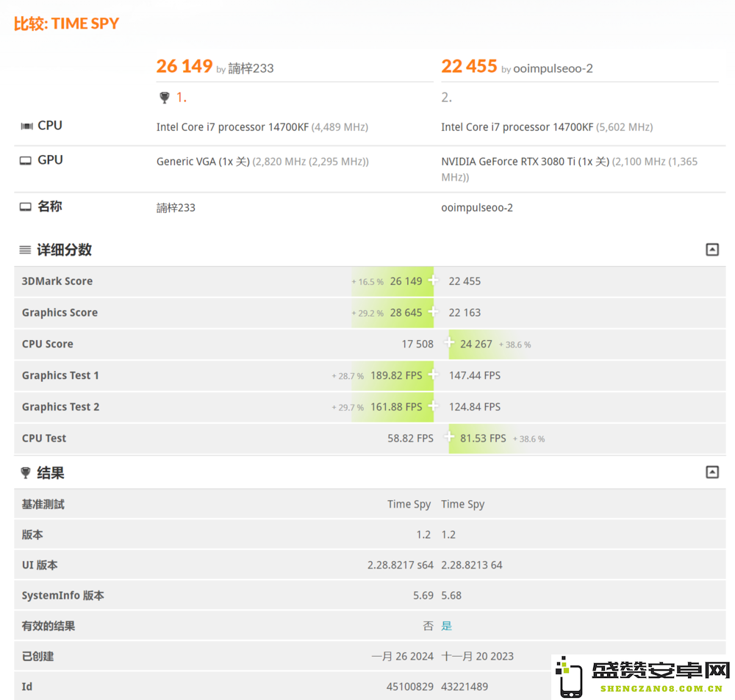
Task: Click the + 28.7 % difference label
Action: (348, 376)
